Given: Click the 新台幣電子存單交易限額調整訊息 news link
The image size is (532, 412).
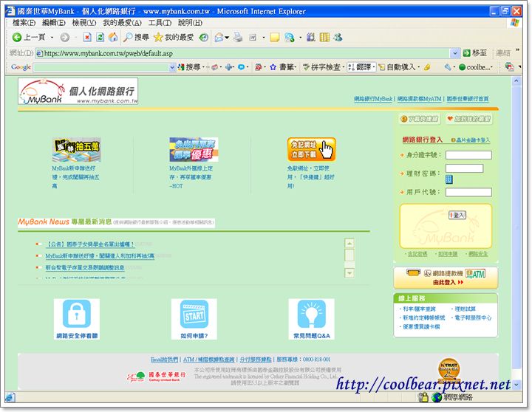Looking at the screenshot, I should point(85,267).
